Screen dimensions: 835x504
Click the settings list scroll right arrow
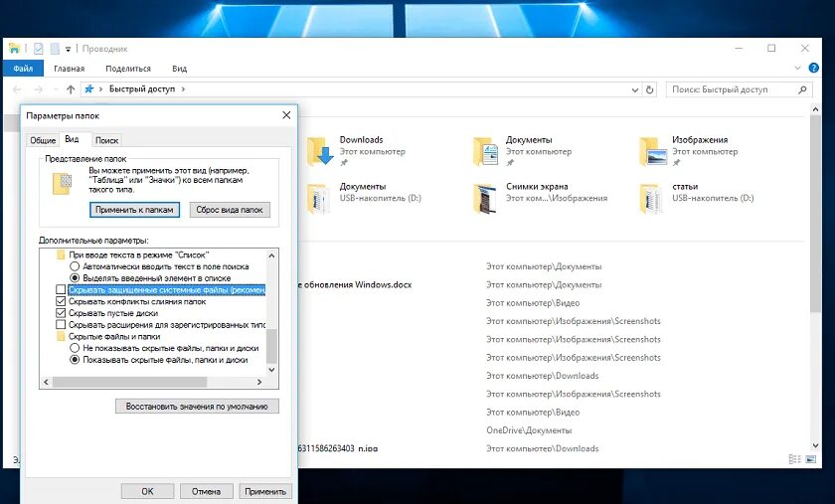(259, 382)
